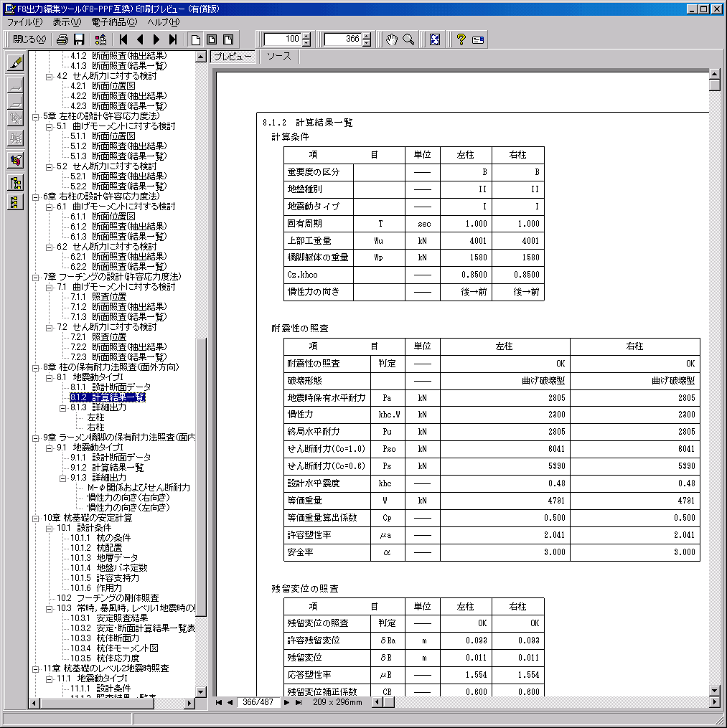
Task: Increase zoom with the up spinner arrow
Action: [x=306, y=36]
